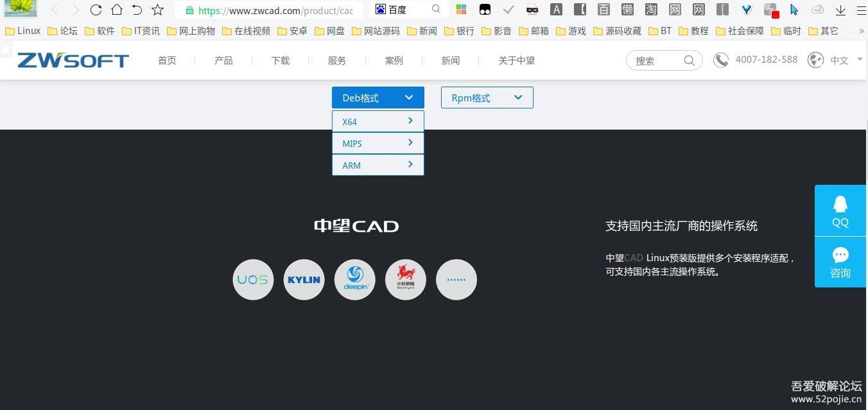The image size is (868, 410).
Task: Open the letter A extension icon
Action: coord(557,10)
